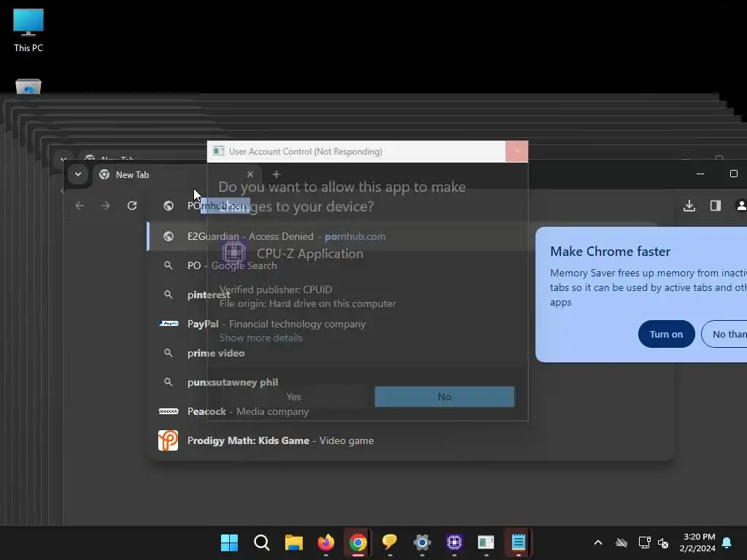The width and height of the screenshot is (747, 560).
Task: Open Chrome profile avatar icon
Action: pos(741,206)
